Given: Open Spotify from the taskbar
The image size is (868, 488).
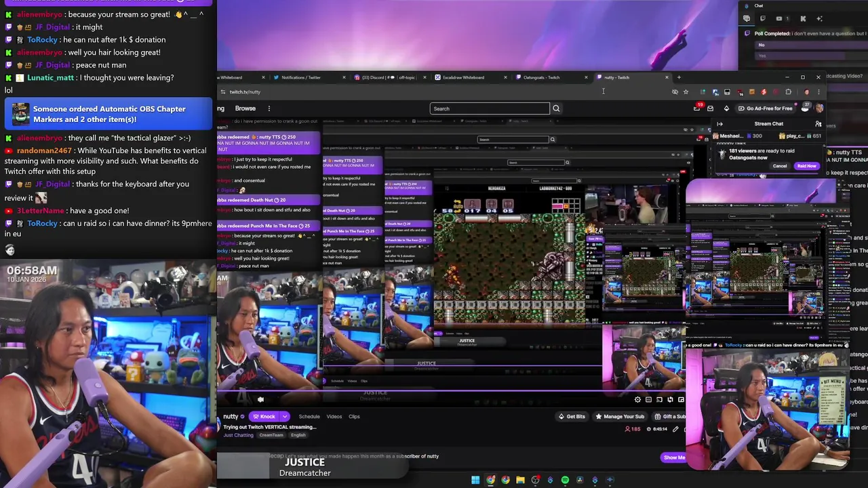Looking at the screenshot, I should [x=565, y=480].
